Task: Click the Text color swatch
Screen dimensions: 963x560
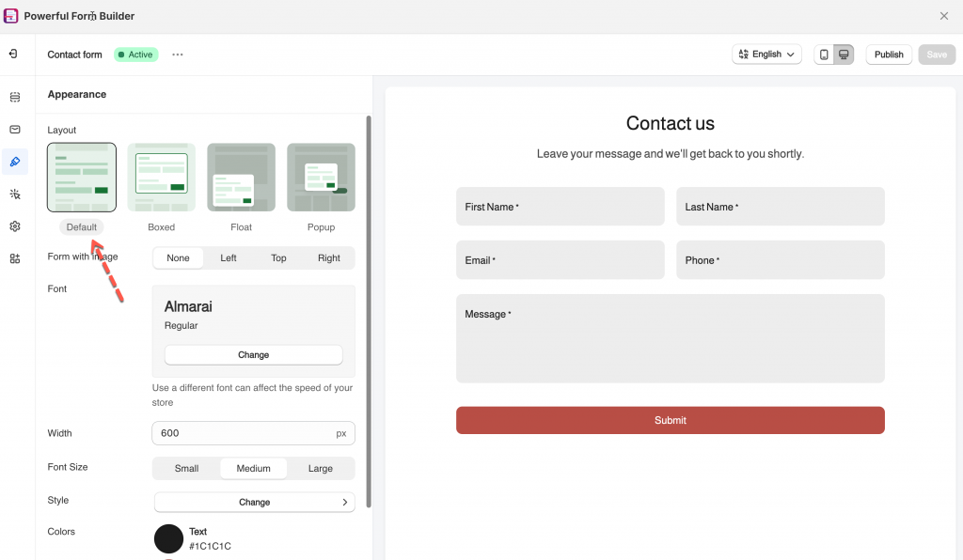Action: (168, 538)
